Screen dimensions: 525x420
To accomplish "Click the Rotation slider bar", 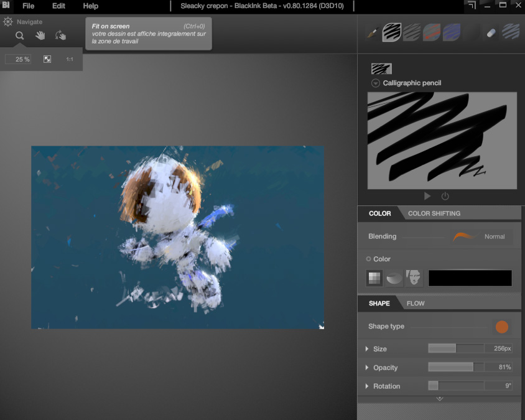I will click(457, 386).
